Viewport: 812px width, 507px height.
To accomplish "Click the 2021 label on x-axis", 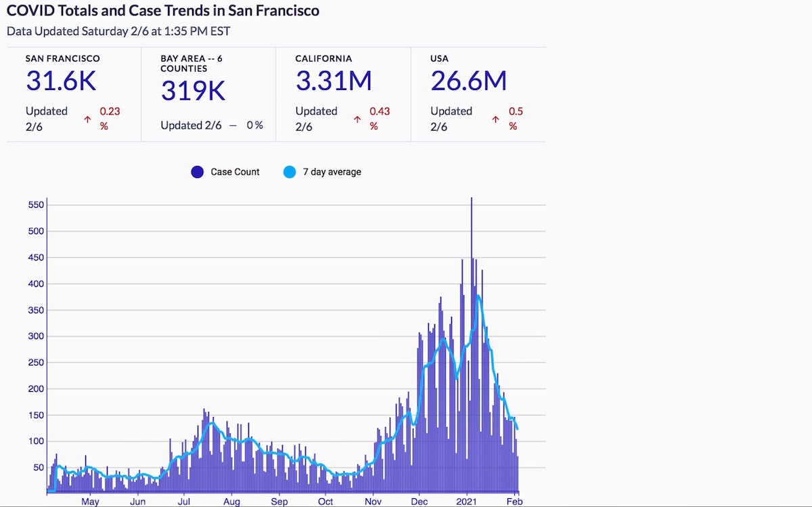I will [466, 502].
